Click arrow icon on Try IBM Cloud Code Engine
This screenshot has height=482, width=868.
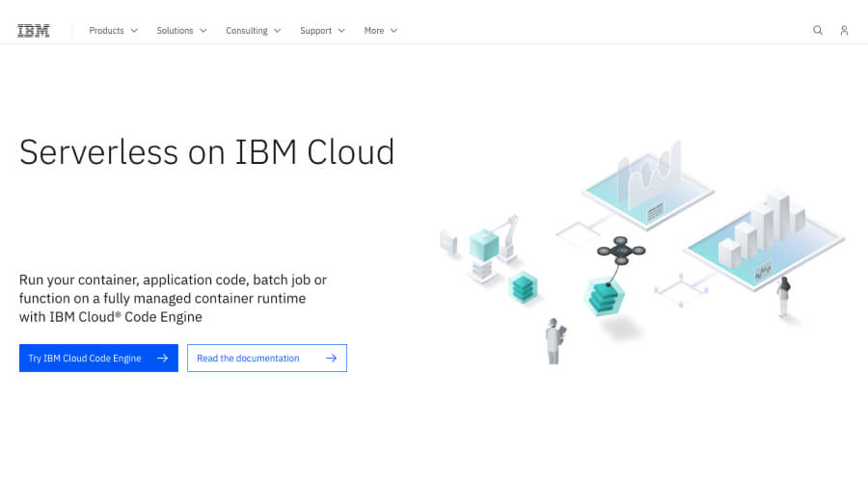click(x=162, y=358)
